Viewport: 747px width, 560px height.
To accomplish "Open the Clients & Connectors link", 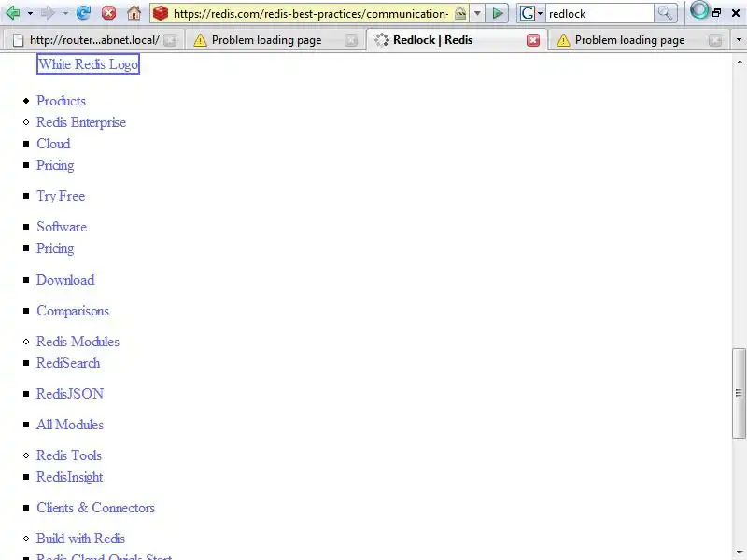I will click(x=96, y=508).
